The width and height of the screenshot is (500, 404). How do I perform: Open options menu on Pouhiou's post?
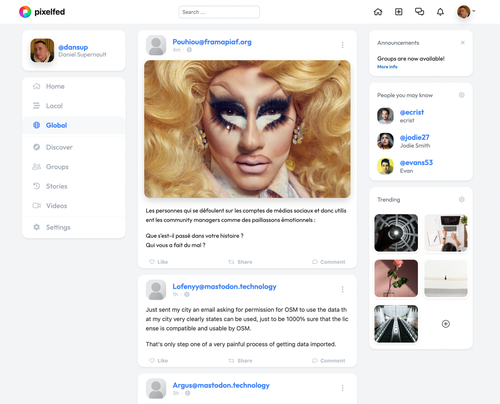pos(342,45)
